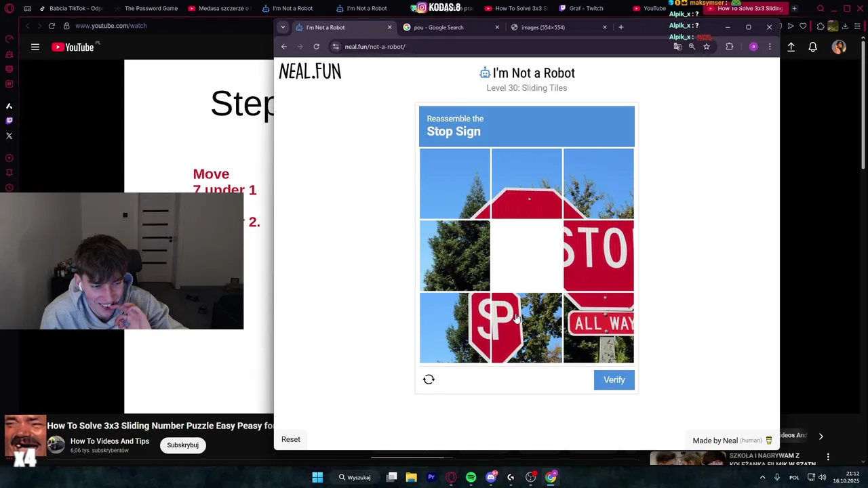
Task: Open Chrome from taskbar
Action: 551,477
